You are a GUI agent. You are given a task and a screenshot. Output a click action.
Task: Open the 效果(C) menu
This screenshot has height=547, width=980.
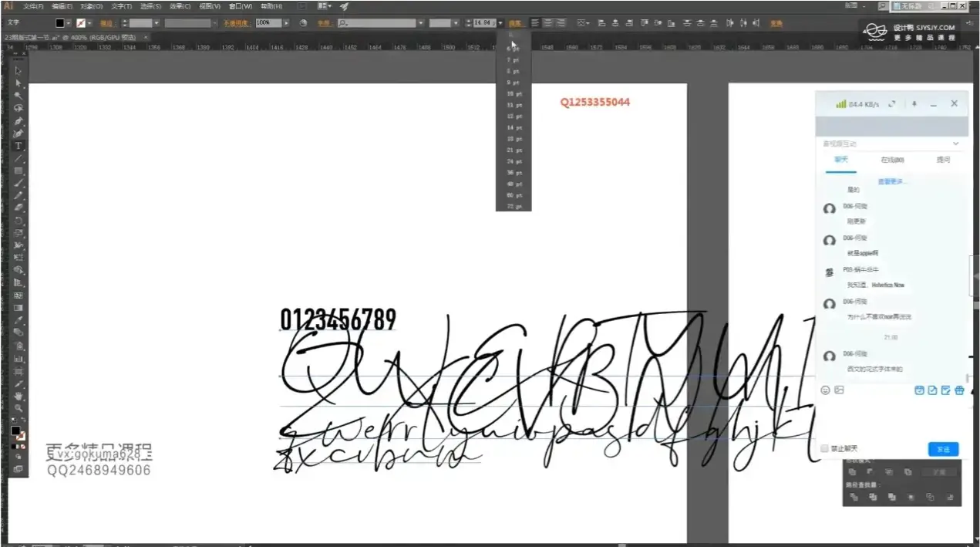coord(180,6)
